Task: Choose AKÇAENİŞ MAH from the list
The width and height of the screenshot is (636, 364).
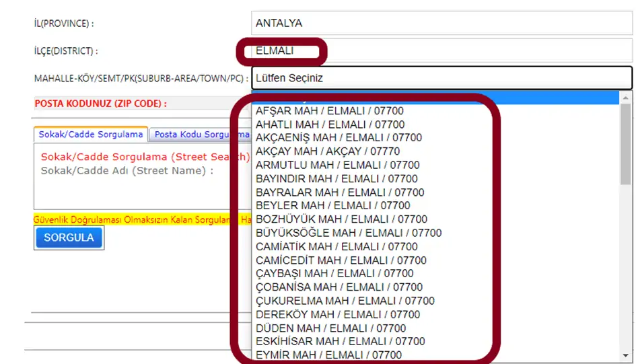Action: click(339, 138)
